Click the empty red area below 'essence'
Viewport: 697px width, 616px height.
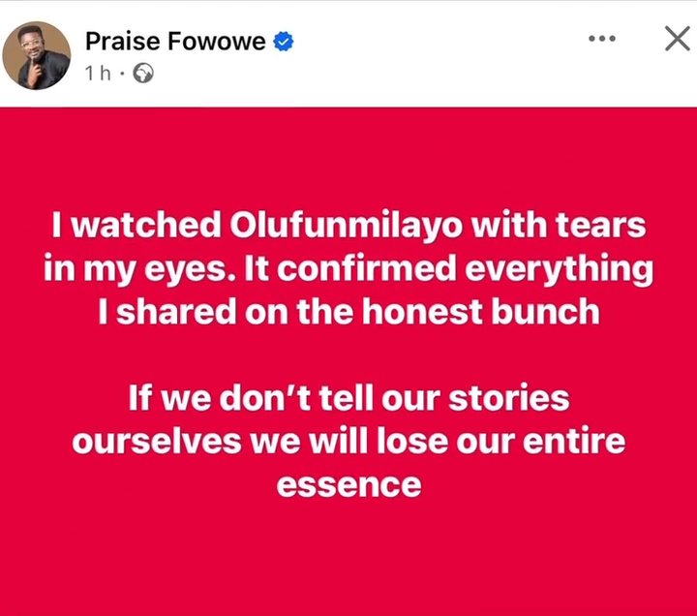348,556
